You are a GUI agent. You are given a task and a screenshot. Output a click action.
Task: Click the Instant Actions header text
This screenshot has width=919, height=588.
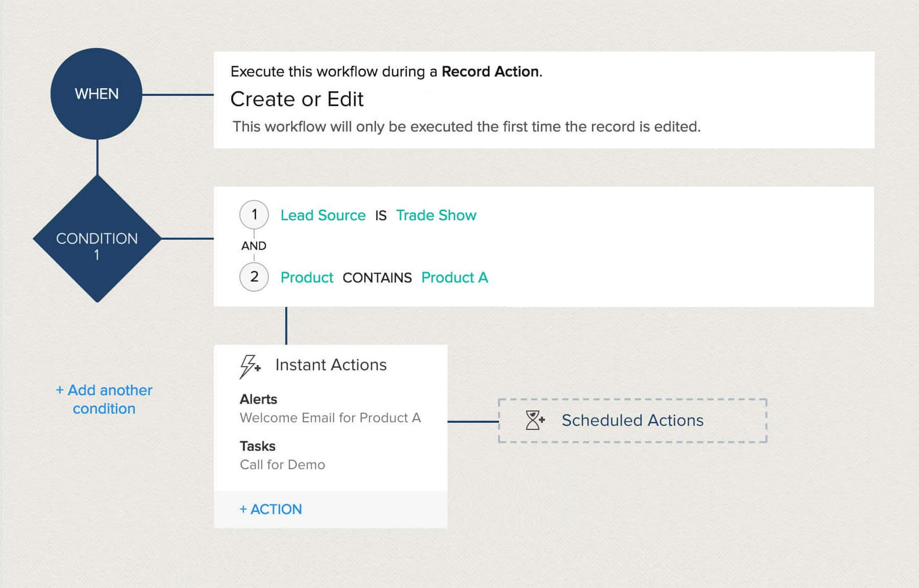[331, 365]
